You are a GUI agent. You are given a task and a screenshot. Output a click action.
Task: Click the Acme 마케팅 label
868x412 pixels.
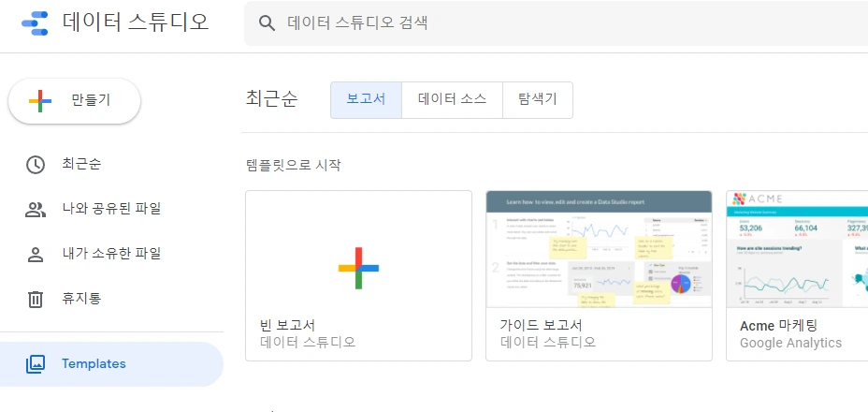coord(779,326)
